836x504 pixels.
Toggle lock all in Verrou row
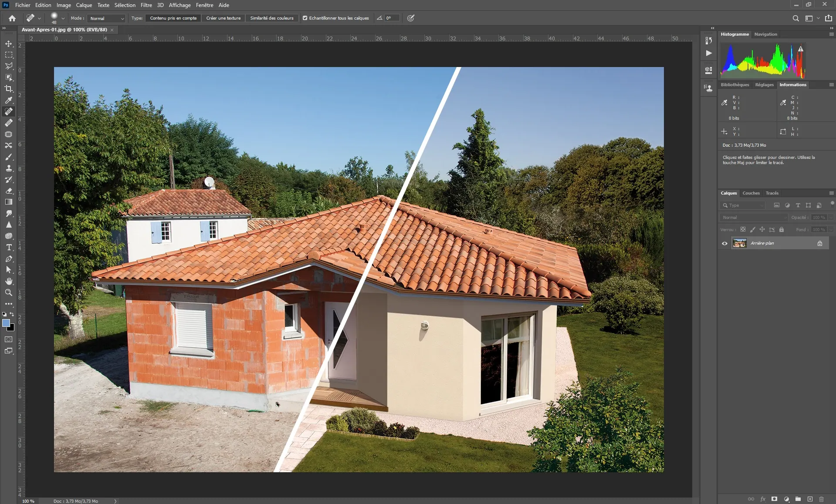coord(782,229)
